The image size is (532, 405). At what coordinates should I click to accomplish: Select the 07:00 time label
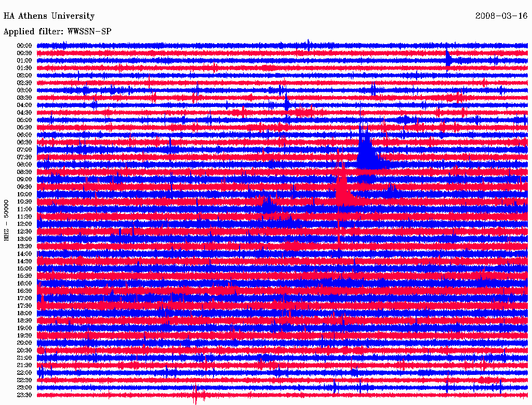(x=24, y=150)
